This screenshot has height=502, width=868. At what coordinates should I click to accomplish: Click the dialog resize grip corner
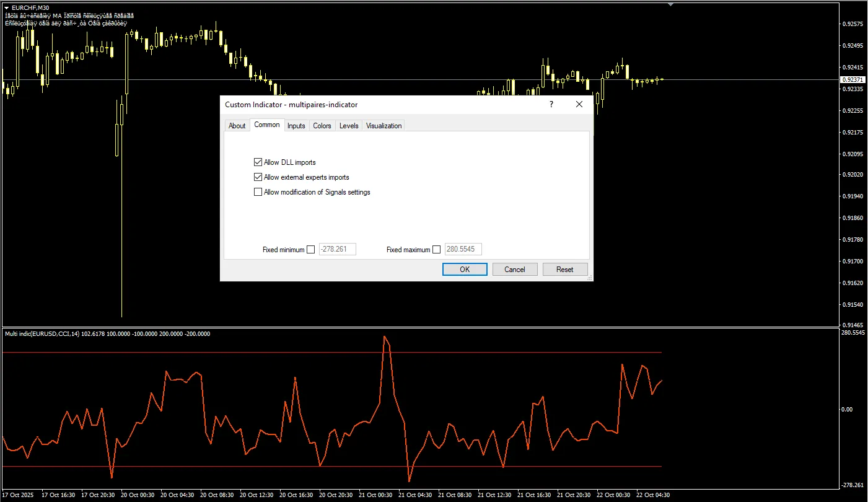coord(589,278)
